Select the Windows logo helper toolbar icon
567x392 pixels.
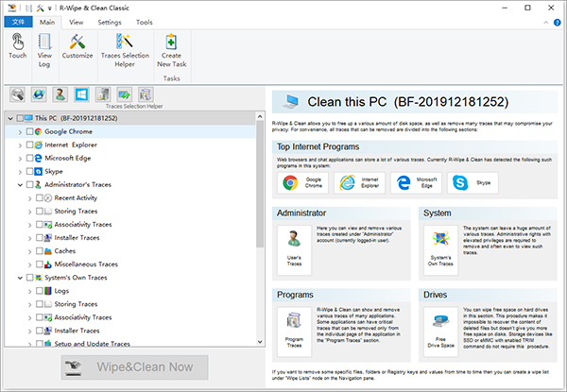81,94
